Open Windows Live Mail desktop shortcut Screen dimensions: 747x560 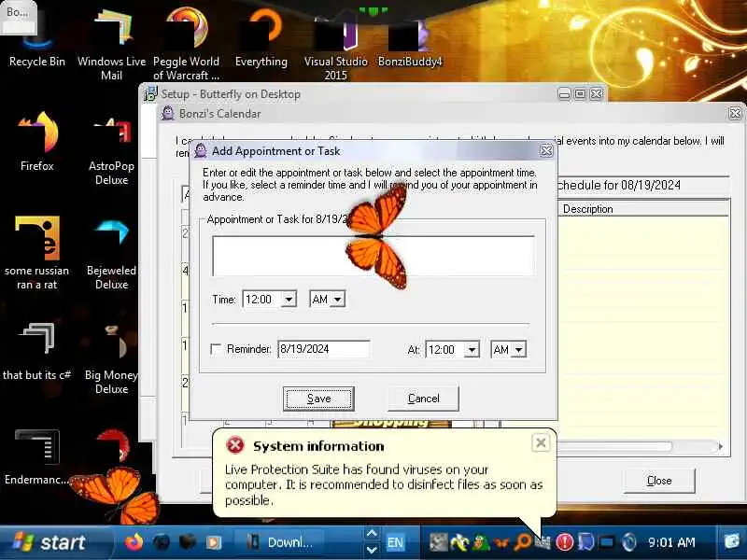[x=111, y=45]
